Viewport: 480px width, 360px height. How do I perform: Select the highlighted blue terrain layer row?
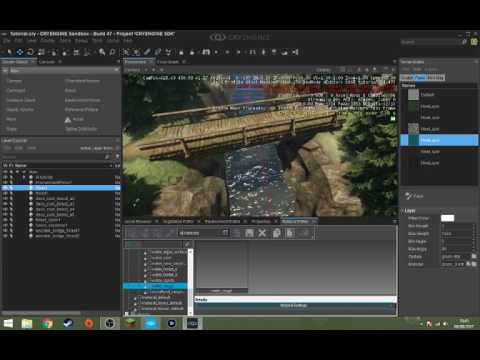[439, 140]
